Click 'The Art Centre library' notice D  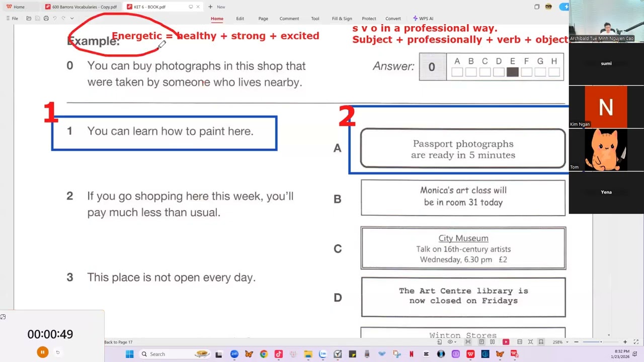463,297
